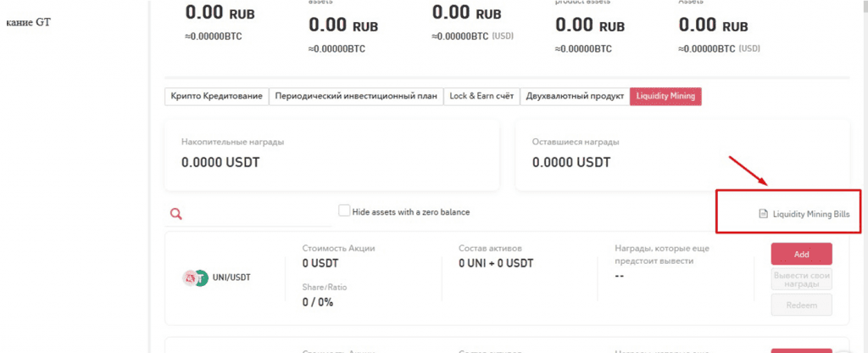Select the Liquidity Mining tab
Image resolution: width=868 pixels, height=353 pixels.
coord(665,96)
